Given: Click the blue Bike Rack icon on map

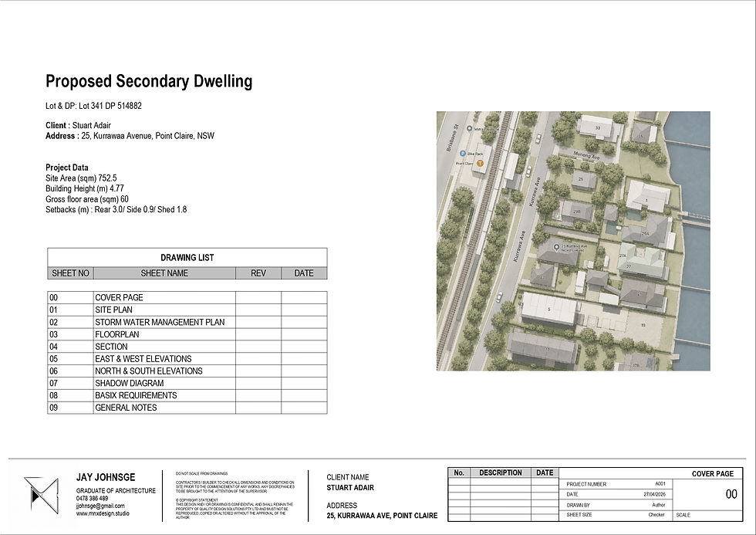Looking at the screenshot, I should 463,153.
